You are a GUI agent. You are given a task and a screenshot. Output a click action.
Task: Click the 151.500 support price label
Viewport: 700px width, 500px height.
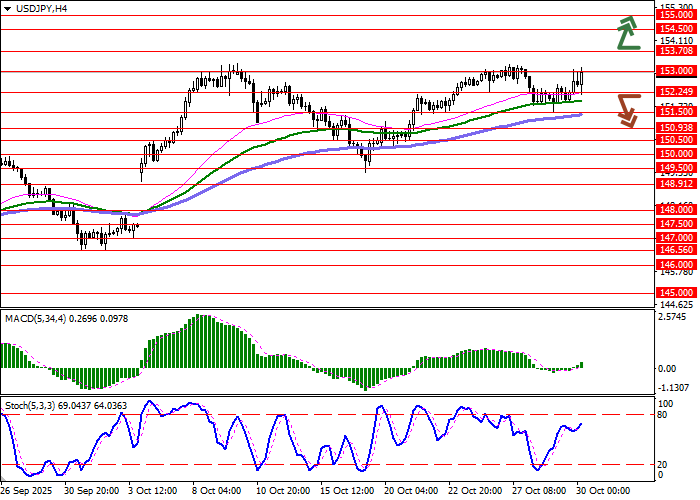pos(677,113)
